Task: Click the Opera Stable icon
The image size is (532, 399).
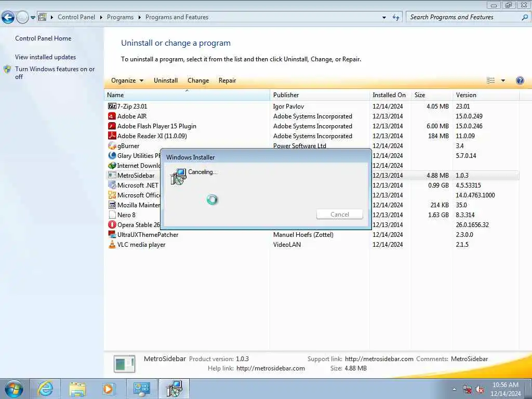Action: pyautogui.click(x=112, y=224)
